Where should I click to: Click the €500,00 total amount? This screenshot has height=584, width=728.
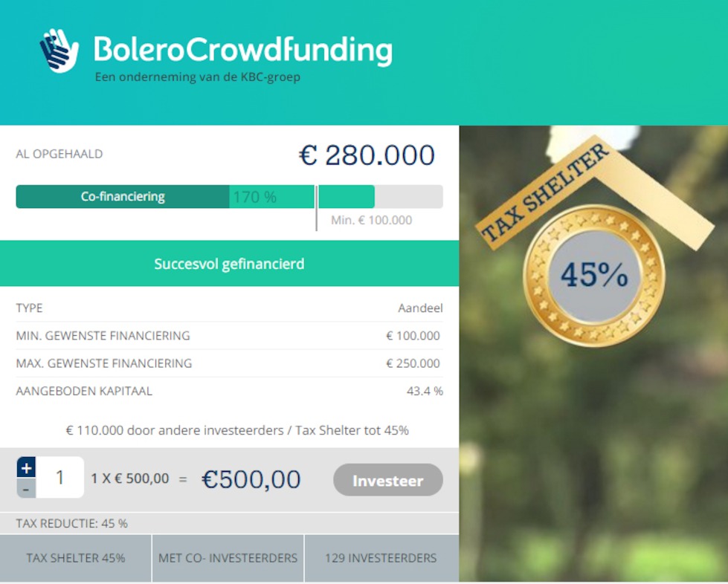pyautogui.click(x=251, y=479)
